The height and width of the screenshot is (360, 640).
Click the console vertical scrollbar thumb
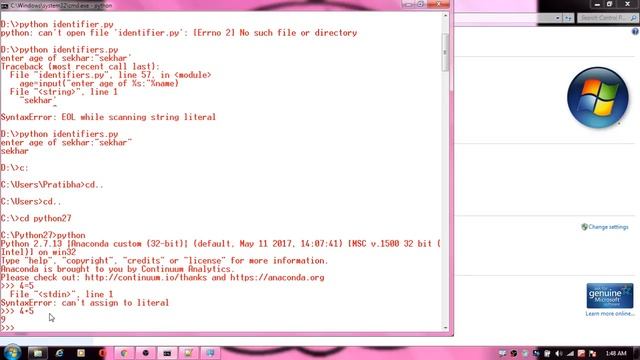pos(445,52)
